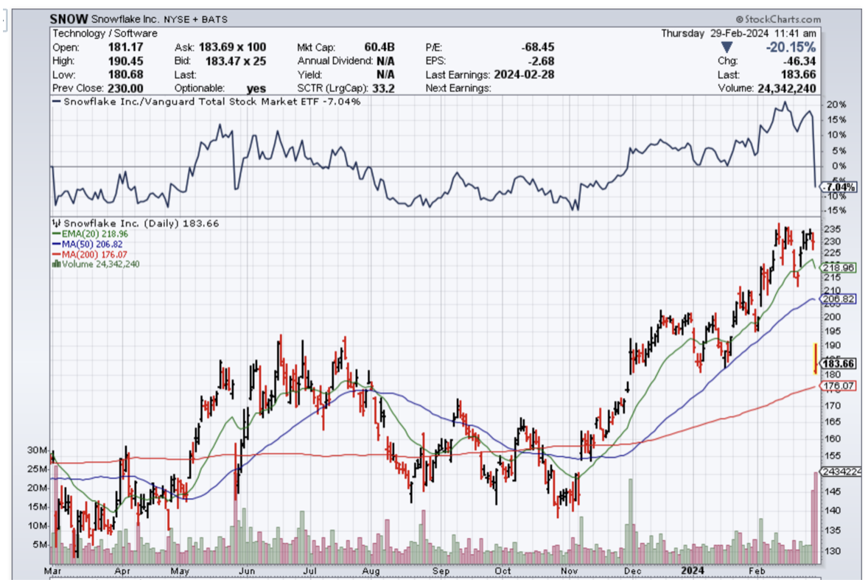Click the Technology / Software sector label
Screen dimensions: 868x588
tap(105, 33)
